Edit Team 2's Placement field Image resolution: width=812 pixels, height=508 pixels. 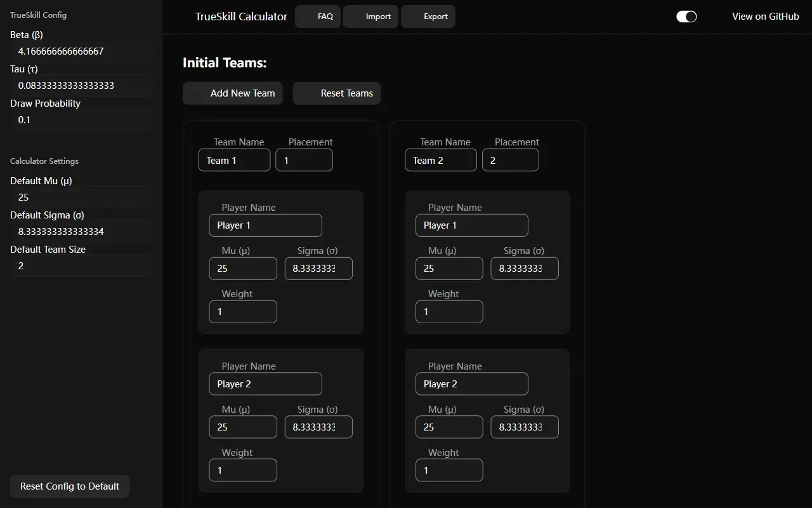tap(511, 160)
